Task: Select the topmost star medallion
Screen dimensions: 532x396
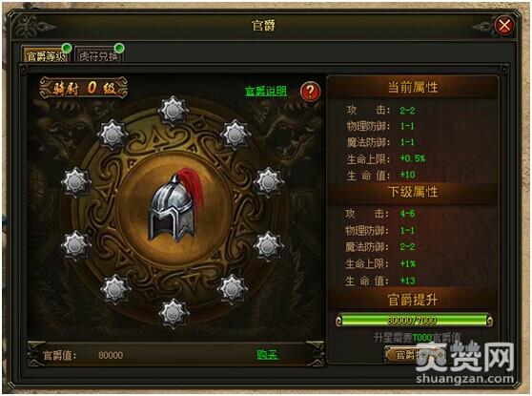Action: pos(173,111)
